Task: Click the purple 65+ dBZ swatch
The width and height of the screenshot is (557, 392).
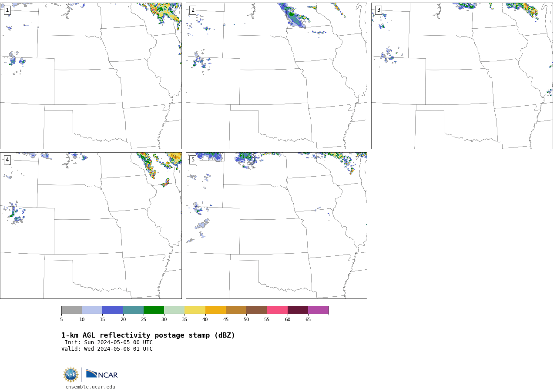Action: pos(318,310)
